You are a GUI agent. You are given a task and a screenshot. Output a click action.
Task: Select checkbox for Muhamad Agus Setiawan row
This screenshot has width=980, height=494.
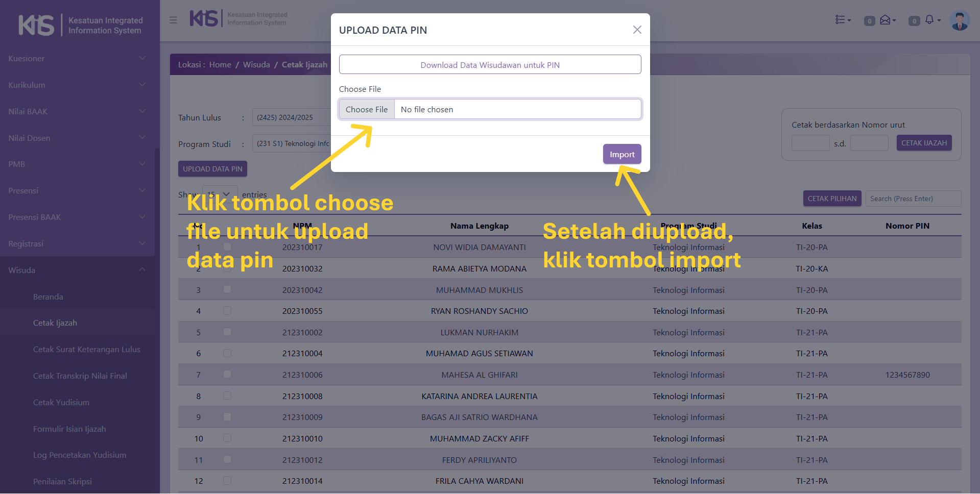(x=227, y=353)
